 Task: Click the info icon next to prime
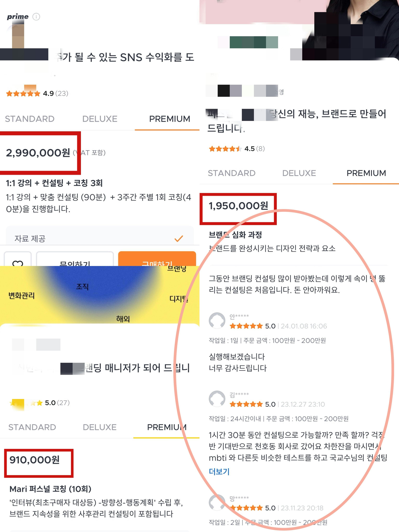point(36,17)
